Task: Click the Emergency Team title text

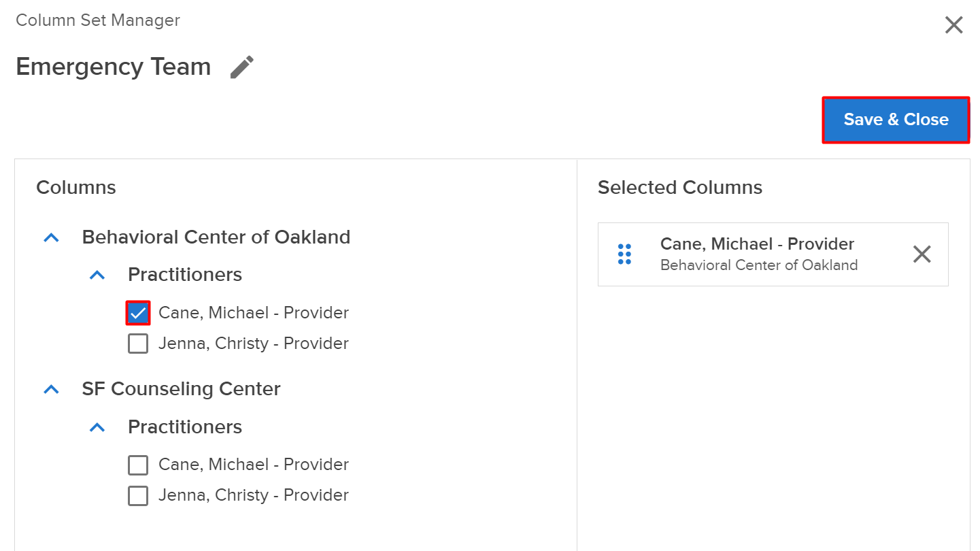Action: pos(114,67)
